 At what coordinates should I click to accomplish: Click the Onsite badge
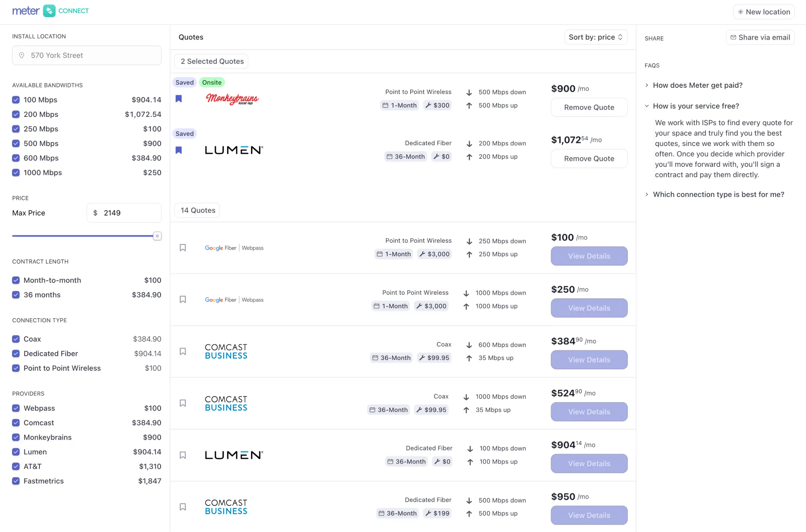click(x=212, y=82)
